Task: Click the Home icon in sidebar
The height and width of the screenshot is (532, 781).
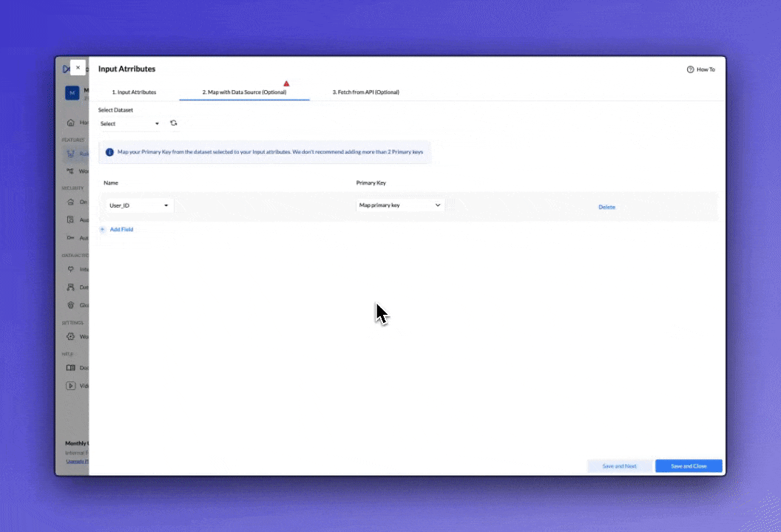Action: [x=70, y=123]
